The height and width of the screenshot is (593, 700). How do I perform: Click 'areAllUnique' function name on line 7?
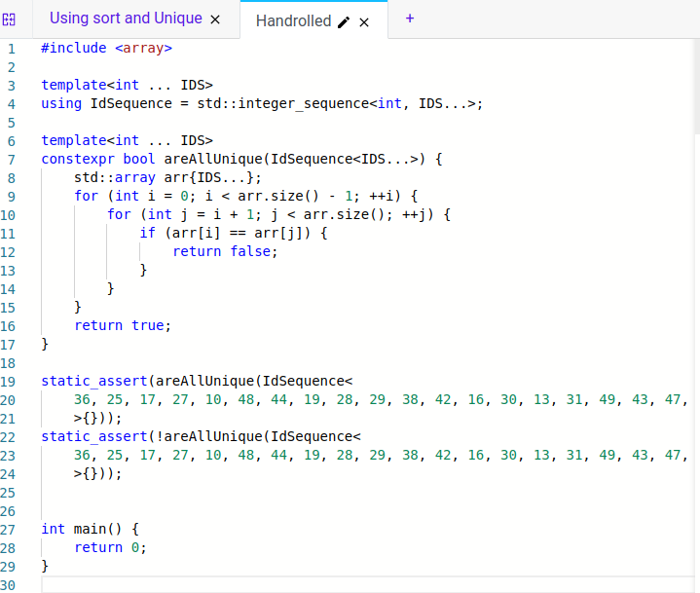pos(213,159)
